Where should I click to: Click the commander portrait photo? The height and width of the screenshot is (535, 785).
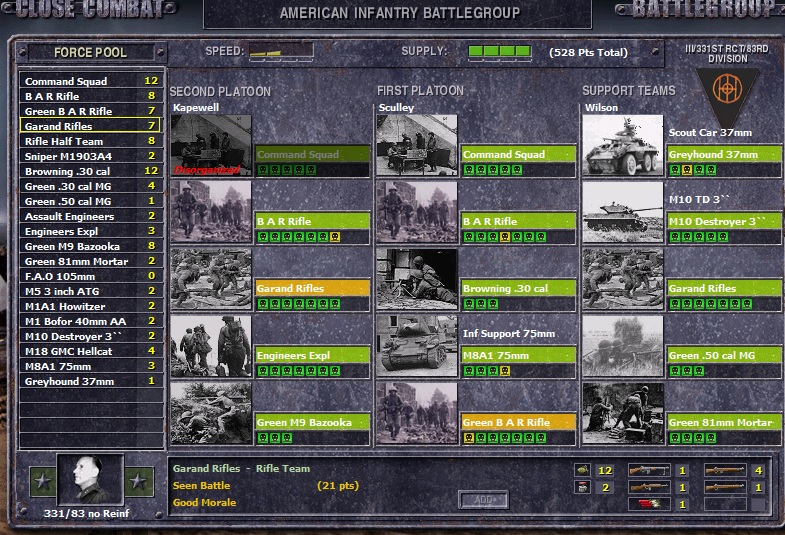pyautogui.click(x=89, y=482)
